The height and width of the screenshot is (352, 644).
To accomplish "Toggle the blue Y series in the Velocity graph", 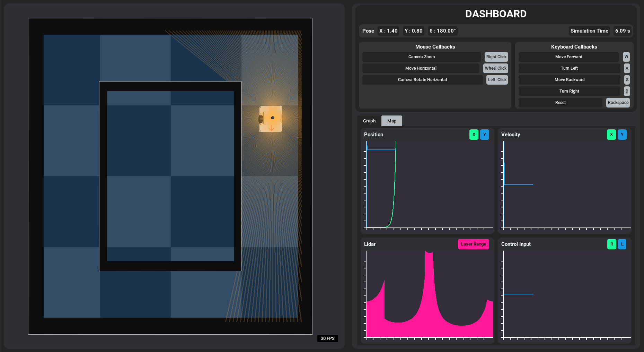I will [622, 135].
